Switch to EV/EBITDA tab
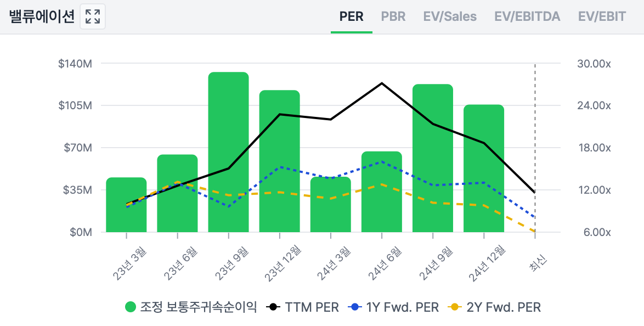This screenshot has height=326, width=644. [x=527, y=16]
